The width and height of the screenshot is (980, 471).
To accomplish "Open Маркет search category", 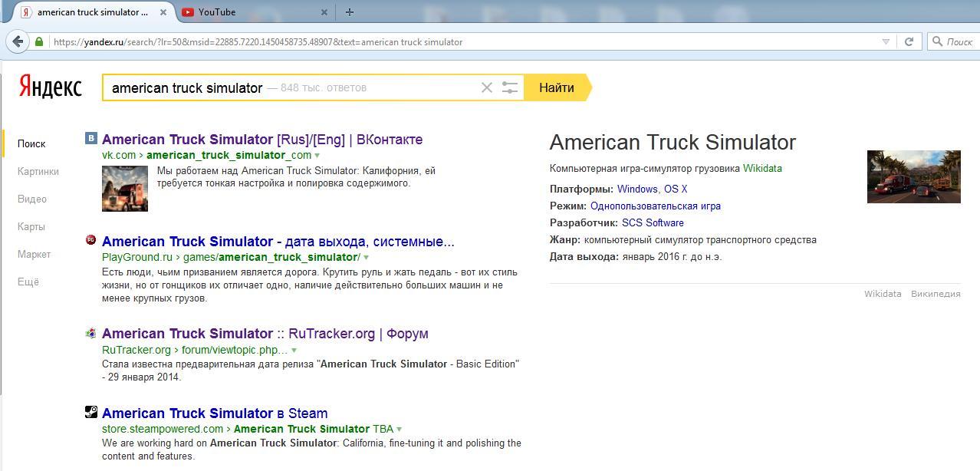I will tap(35, 254).
